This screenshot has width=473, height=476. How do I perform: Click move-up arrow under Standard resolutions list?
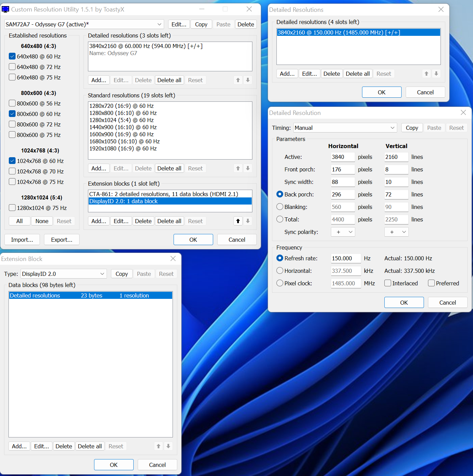pos(238,168)
